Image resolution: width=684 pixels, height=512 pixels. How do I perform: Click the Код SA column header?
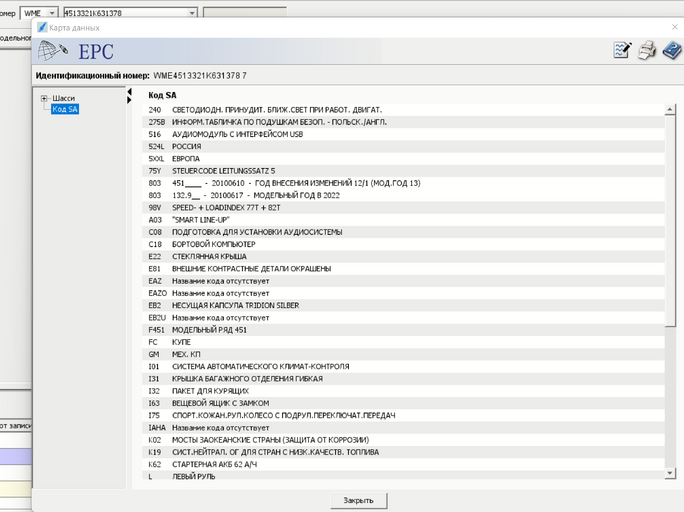(162, 95)
